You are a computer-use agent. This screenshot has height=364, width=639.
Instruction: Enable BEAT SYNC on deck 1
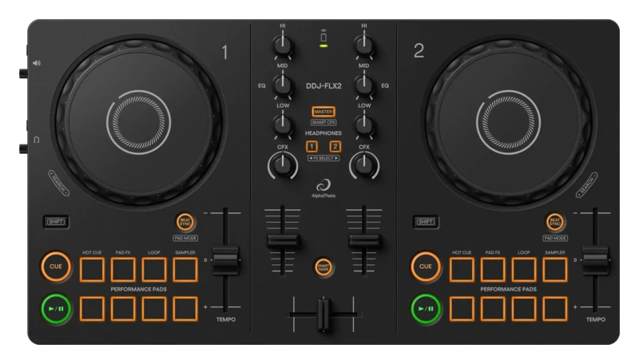[x=185, y=222]
